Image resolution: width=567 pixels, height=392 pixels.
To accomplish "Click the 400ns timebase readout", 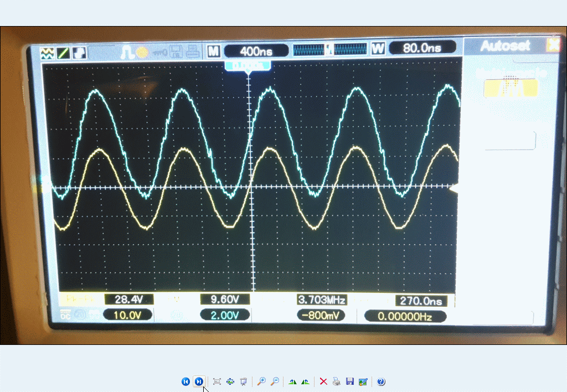I will tap(256, 51).
